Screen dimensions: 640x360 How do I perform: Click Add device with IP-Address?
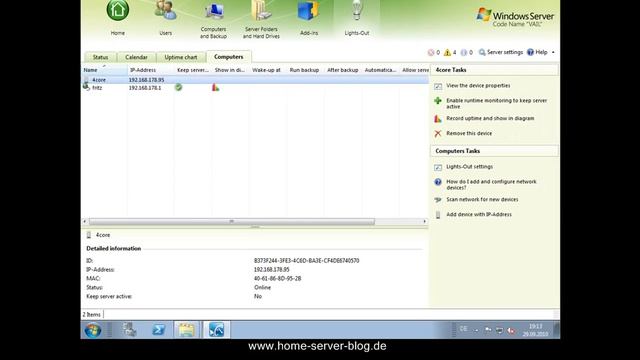(479, 214)
